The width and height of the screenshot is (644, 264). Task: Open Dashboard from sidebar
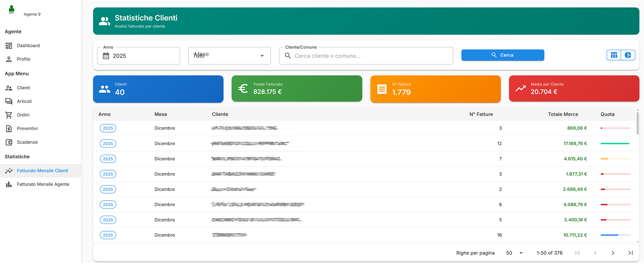pyautogui.click(x=28, y=46)
